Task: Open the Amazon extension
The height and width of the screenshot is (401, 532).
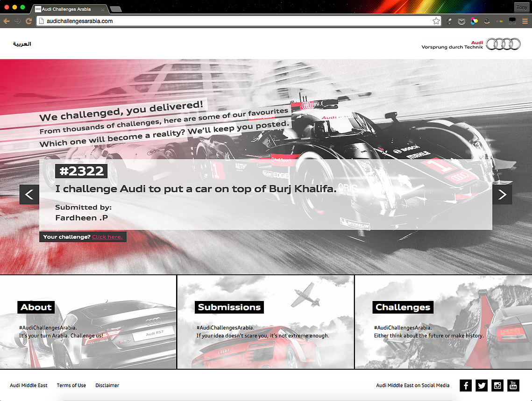Action: pos(487,21)
